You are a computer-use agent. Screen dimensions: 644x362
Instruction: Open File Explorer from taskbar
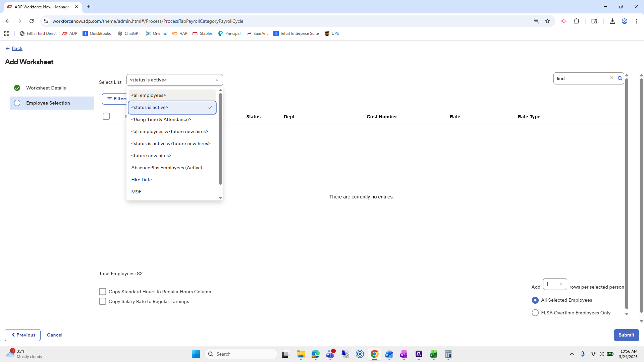coord(301,354)
